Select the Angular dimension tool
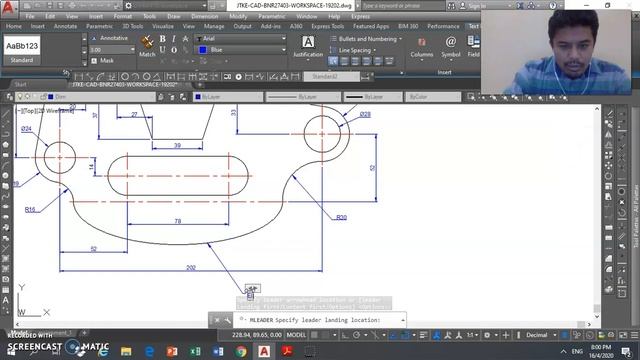This screenshot has width=640, height=360. pyautogui.click(x=157, y=76)
